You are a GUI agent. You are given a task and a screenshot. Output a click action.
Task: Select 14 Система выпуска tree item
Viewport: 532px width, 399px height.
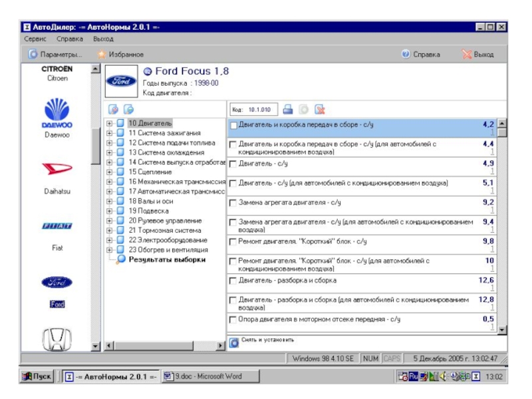tap(176, 162)
